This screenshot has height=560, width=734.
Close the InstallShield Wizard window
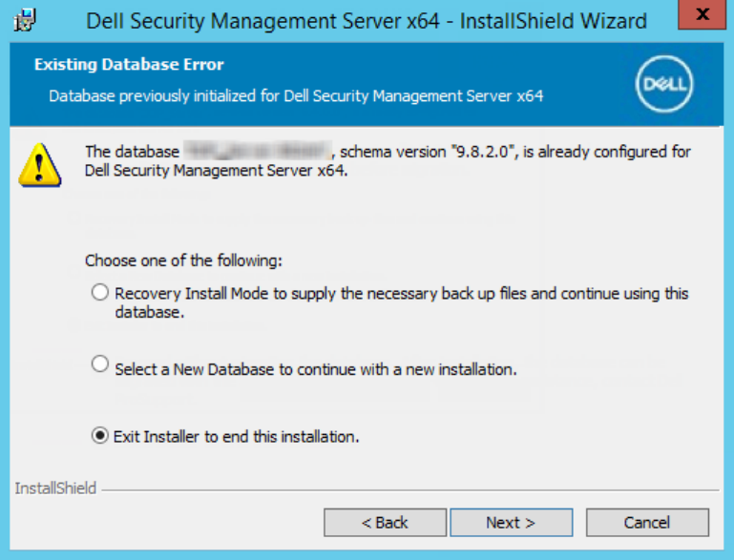[x=702, y=14]
